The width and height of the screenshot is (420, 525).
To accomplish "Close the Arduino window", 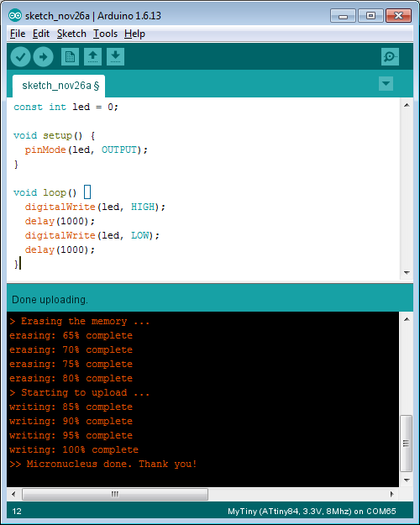I will point(398,16).
